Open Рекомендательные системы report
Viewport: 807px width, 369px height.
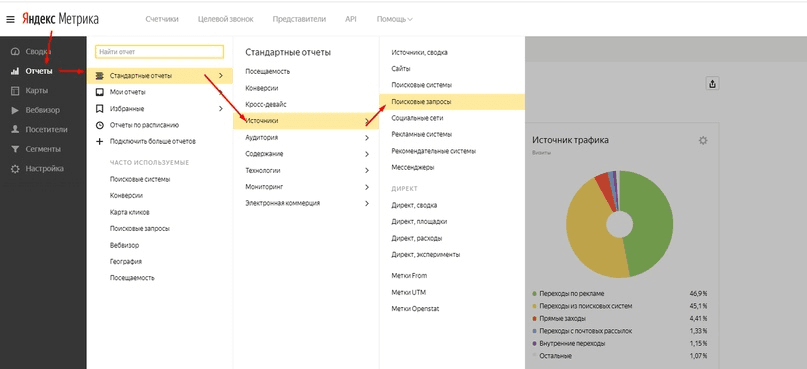coord(433,151)
